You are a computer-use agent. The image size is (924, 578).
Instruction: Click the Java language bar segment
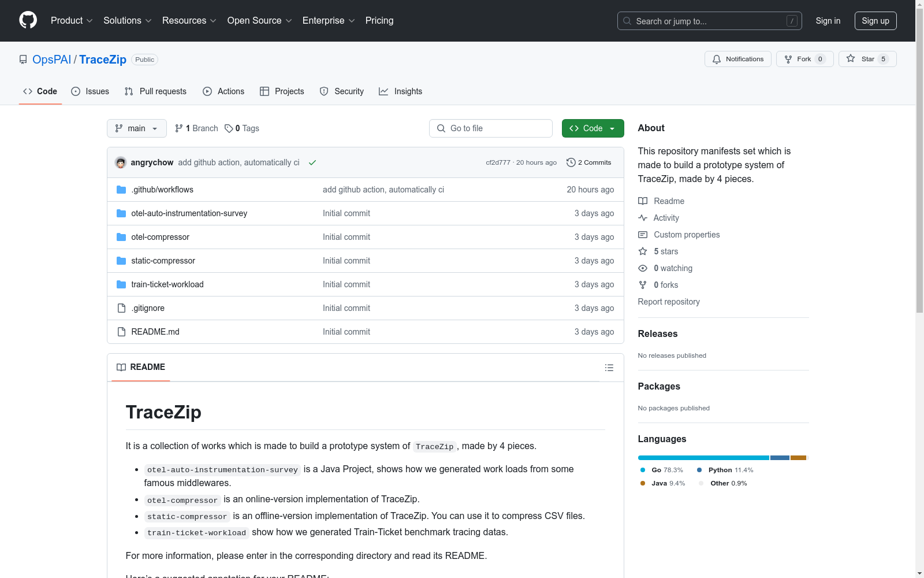798,458
